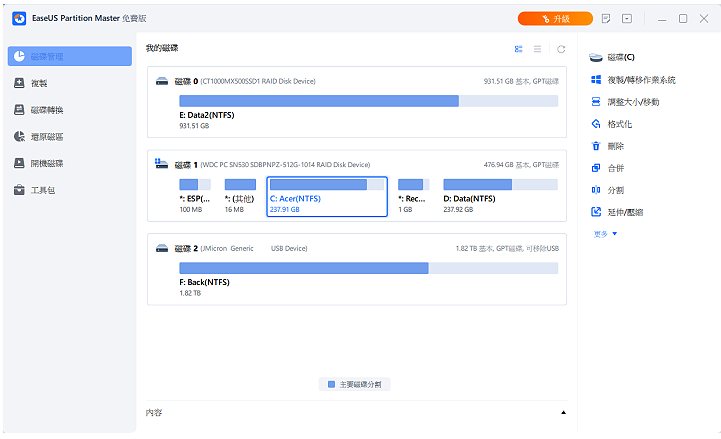The image size is (721, 439).
Task: Click the 複製 clone icon in sidebar
Action: (x=19, y=83)
